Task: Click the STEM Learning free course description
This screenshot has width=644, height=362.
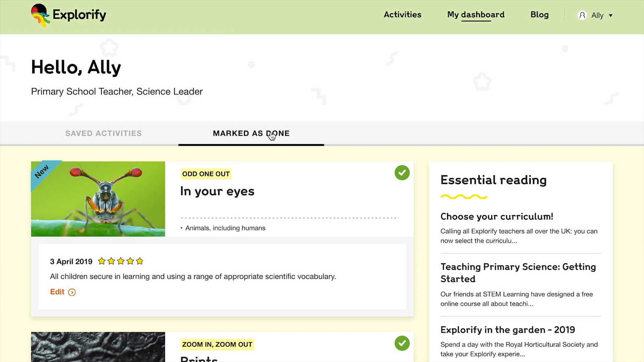Action: (x=516, y=299)
